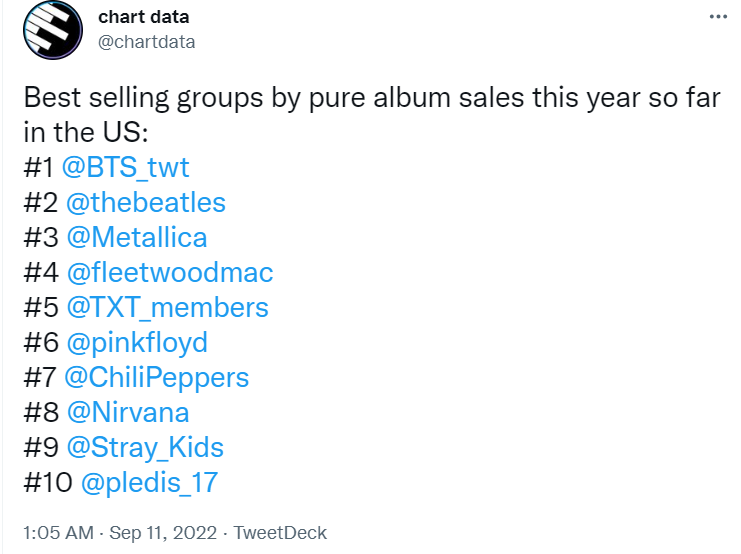Click the '#10' rank text
741x554 pixels.
click(48, 483)
